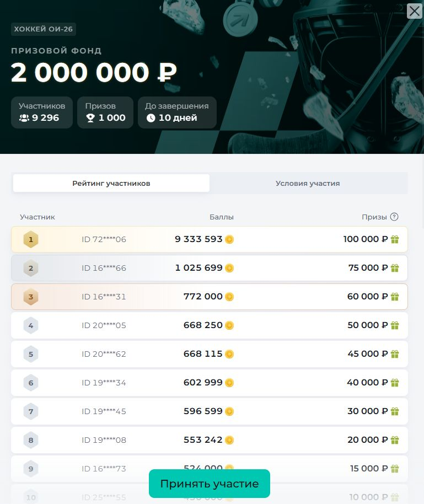Click the coin icon next to 772 000
424x504 pixels.
pyautogui.click(x=229, y=297)
